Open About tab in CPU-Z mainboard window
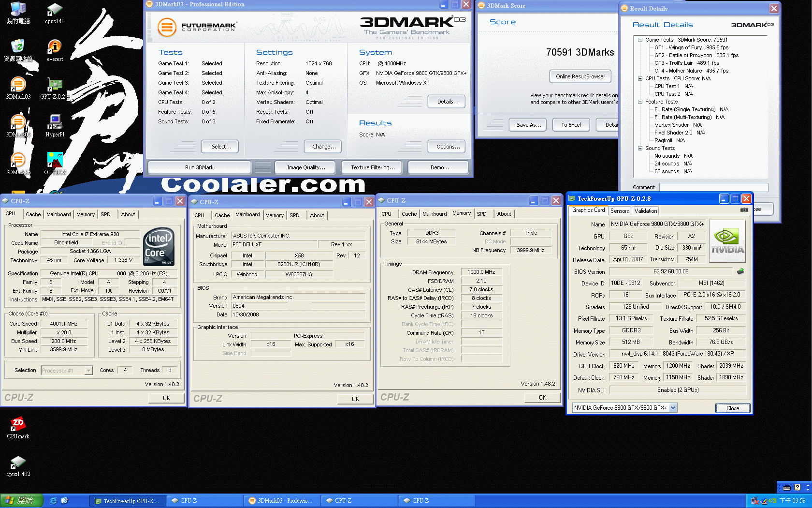This screenshot has height=508, width=812. [317, 215]
